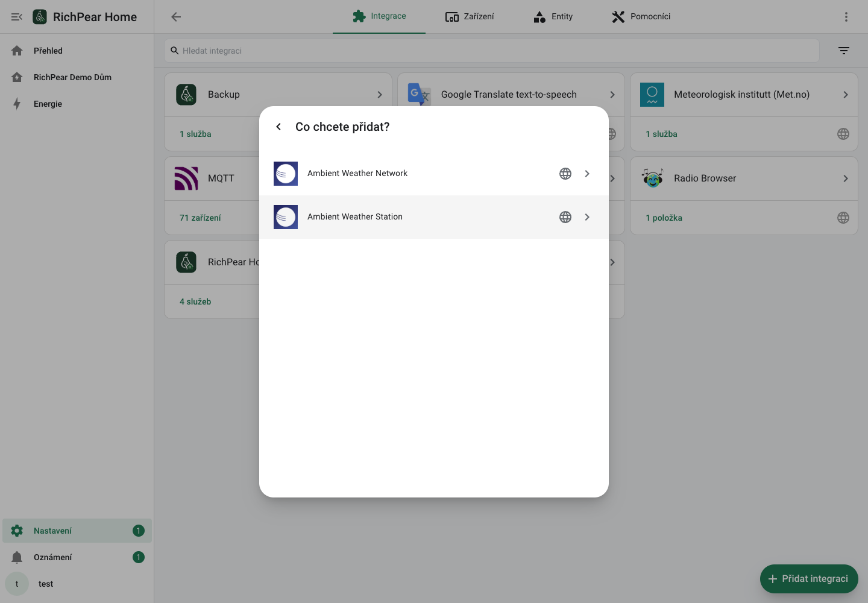Click the Radio Browser title

coord(705,178)
